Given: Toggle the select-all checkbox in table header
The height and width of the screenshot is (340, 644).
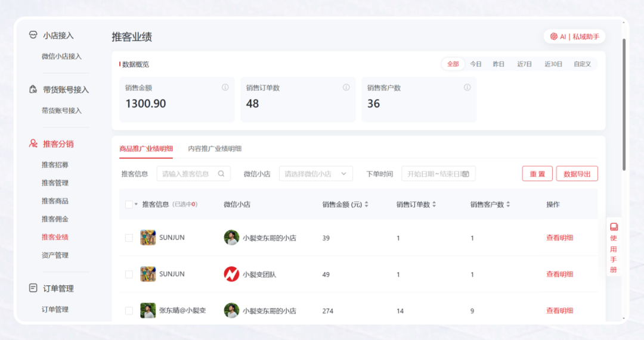Looking at the screenshot, I should pos(129,204).
